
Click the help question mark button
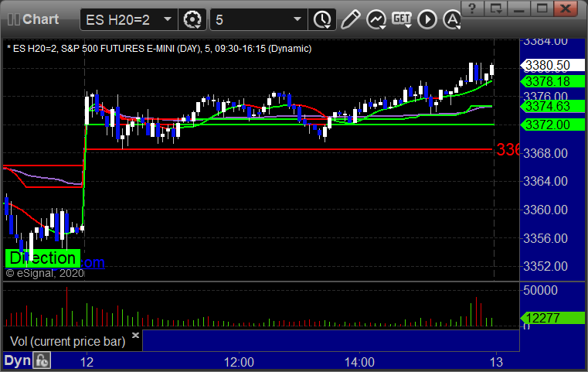[x=473, y=9]
